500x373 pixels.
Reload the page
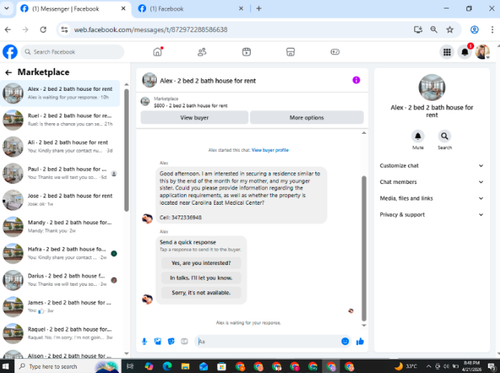click(x=43, y=30)
